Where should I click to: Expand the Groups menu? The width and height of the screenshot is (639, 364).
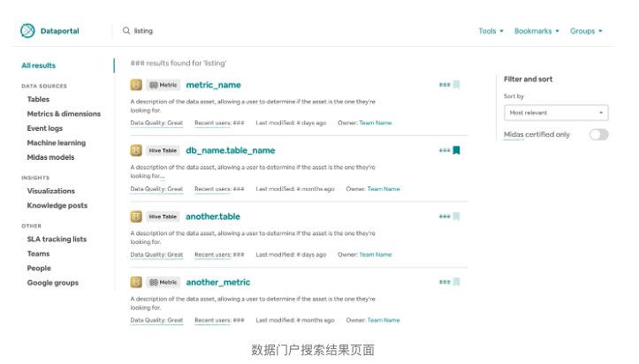point(586,31)
